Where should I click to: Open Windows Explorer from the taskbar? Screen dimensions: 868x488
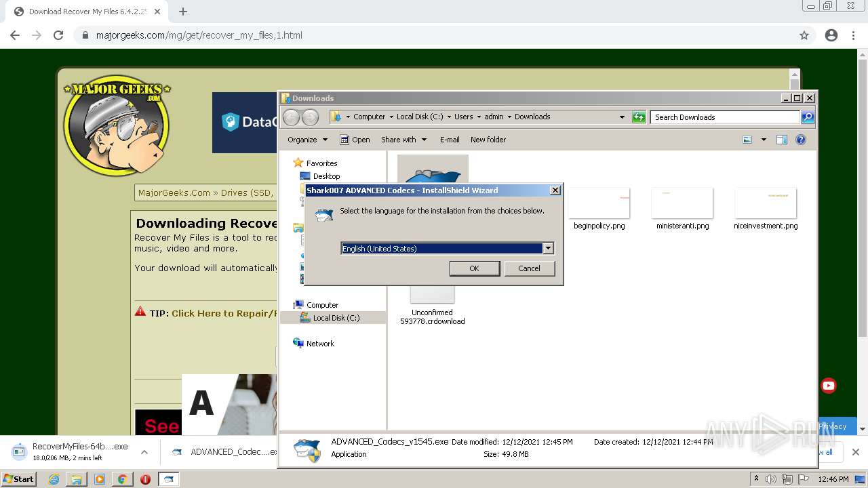[x=77, y=479]
